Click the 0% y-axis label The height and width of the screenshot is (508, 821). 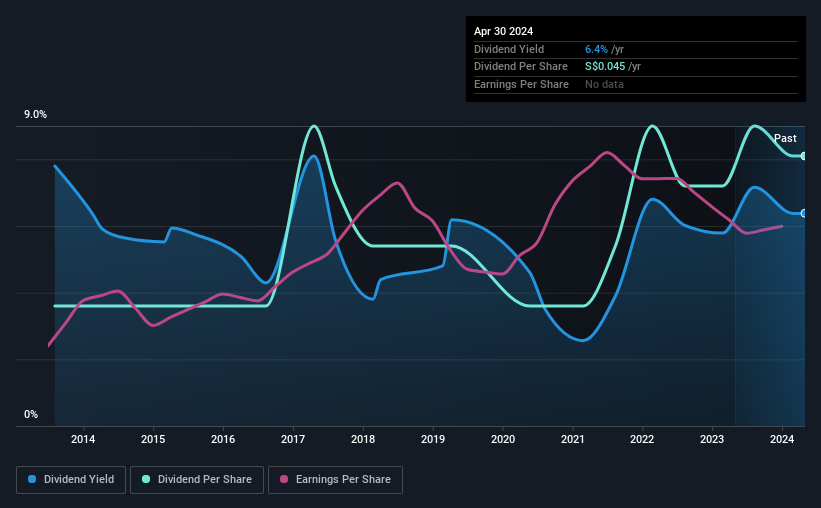click(x=31, y=414)
